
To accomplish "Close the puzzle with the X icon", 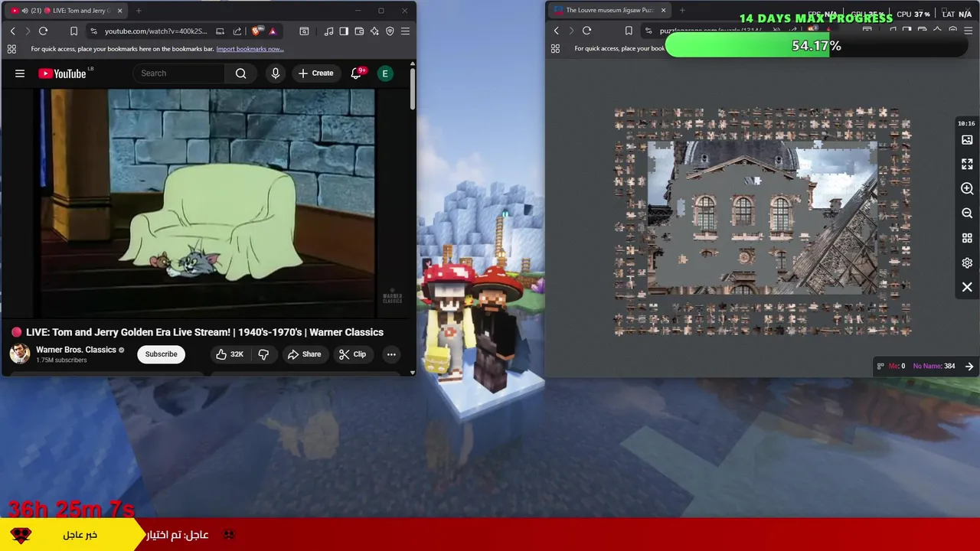I will [x=967, y=287].
